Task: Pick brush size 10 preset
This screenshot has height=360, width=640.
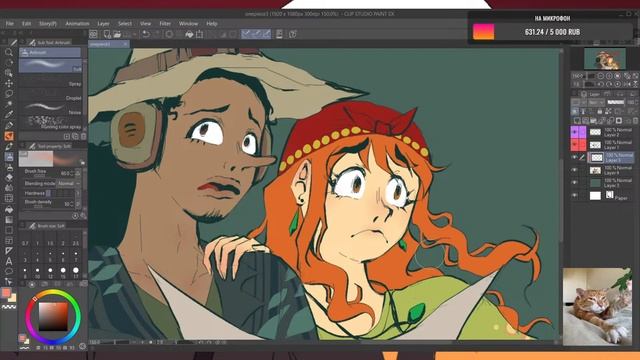Action: coord(38,273)
